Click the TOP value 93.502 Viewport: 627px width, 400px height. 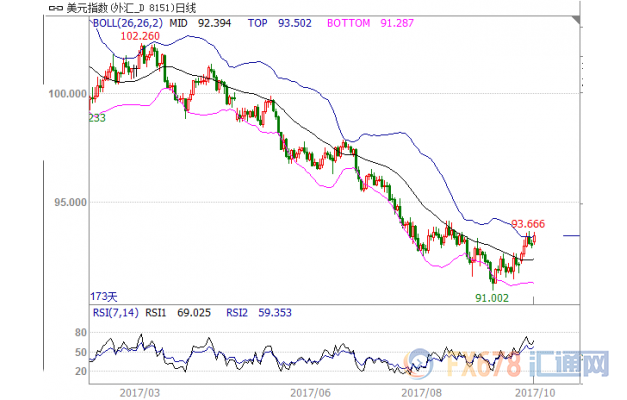point(295,23)
